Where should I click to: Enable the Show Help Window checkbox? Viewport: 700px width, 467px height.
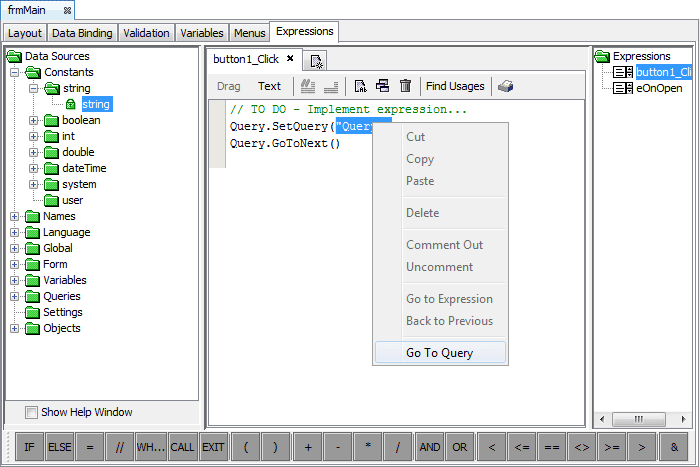(31, 412)
